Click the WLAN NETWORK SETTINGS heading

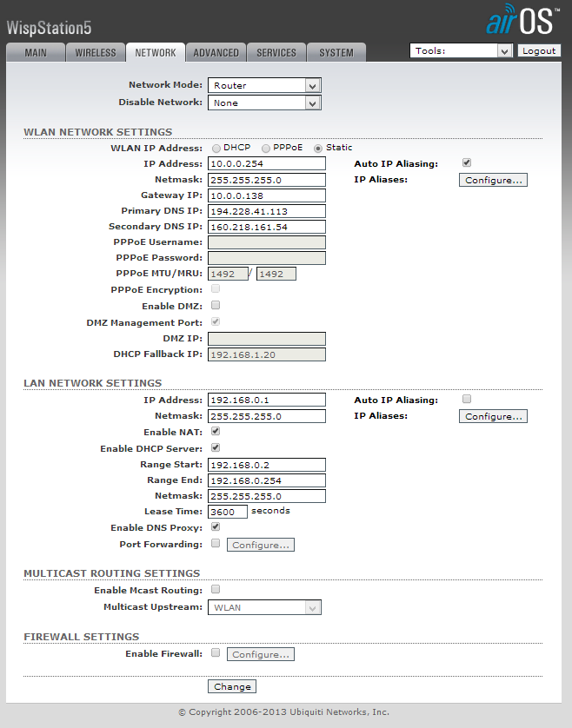click(x=98, y=132)
